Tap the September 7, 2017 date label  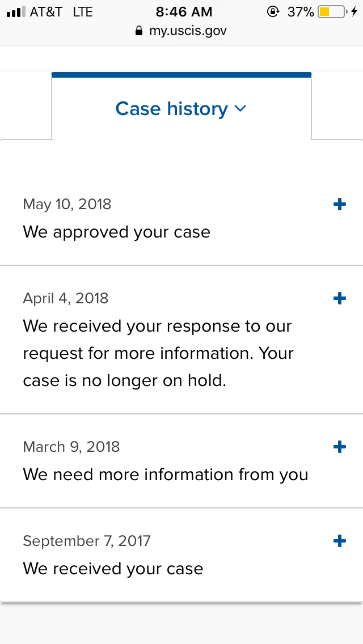click(87, 541)
